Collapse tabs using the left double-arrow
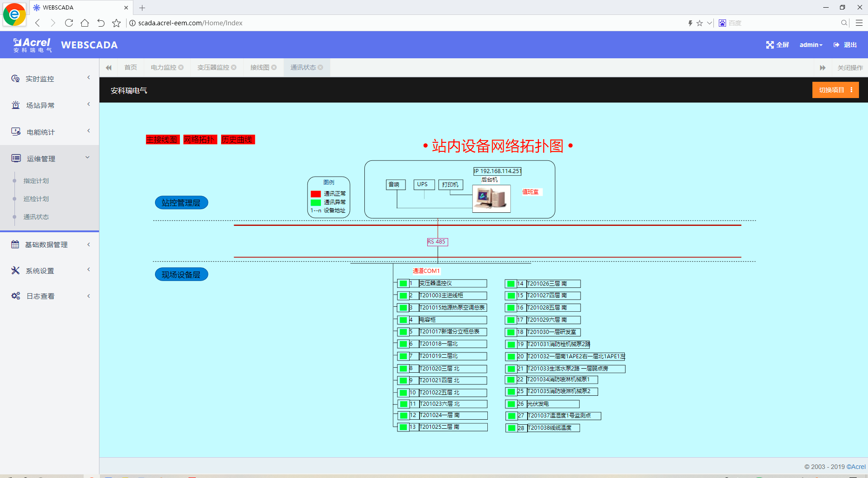868x478 pixels. pos(108,67)
